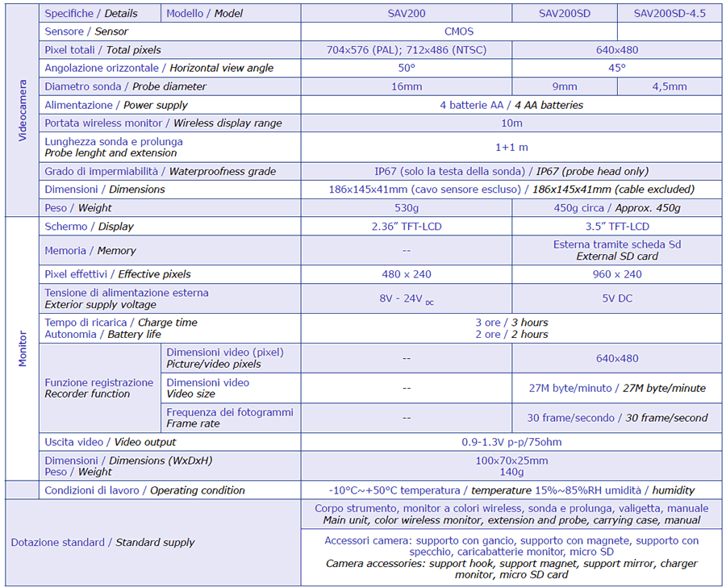Select the operating temperature and humidity value

[x=511, y=490]
